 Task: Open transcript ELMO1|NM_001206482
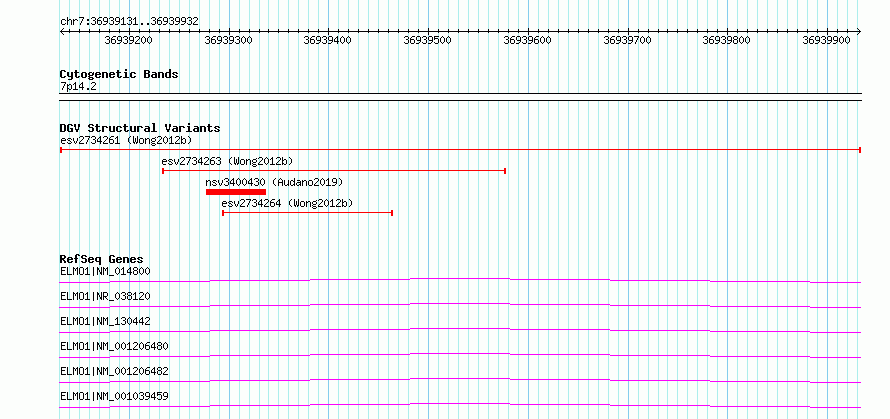(x=114, y=371)
